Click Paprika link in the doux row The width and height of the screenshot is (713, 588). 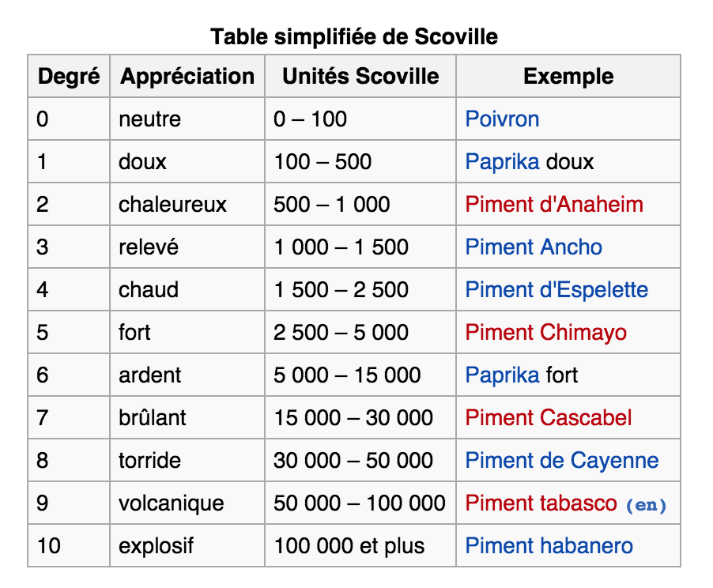pos(502,162)
